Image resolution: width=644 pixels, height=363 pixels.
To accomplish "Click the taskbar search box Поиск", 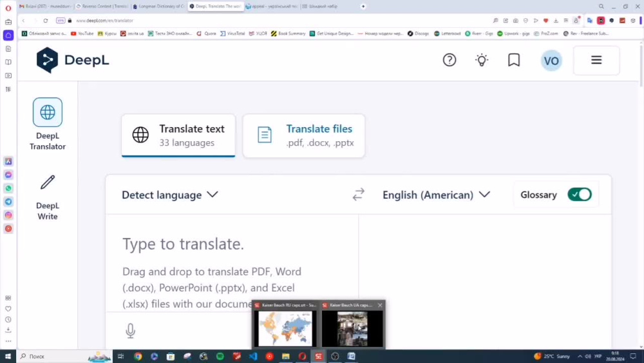I will (65, 357).
